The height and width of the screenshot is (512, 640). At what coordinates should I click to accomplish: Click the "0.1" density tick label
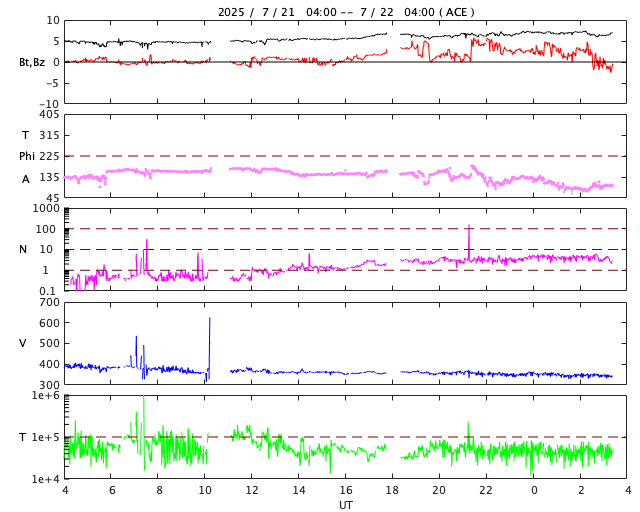point(47,291)
